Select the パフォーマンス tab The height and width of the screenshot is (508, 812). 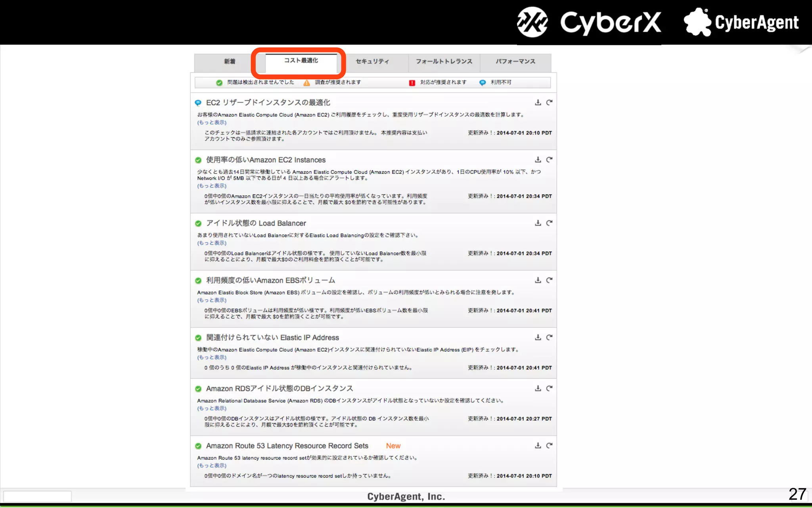click(515, 62)
